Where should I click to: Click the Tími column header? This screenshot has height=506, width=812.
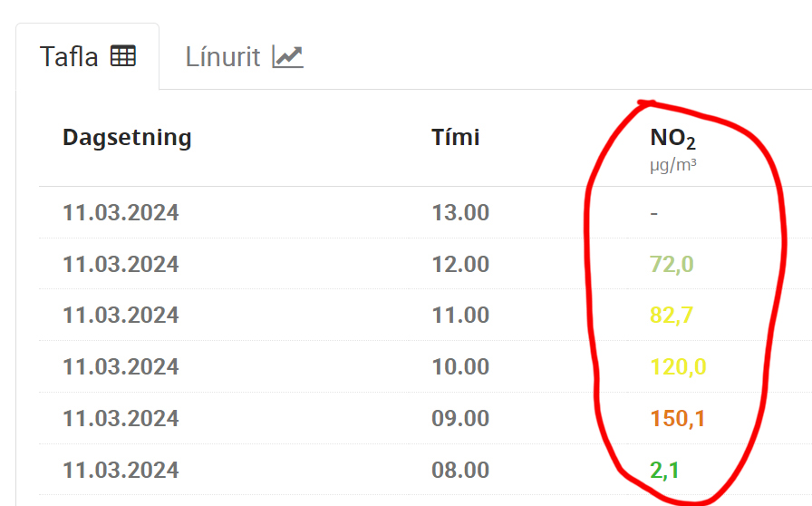coord(456,138)
